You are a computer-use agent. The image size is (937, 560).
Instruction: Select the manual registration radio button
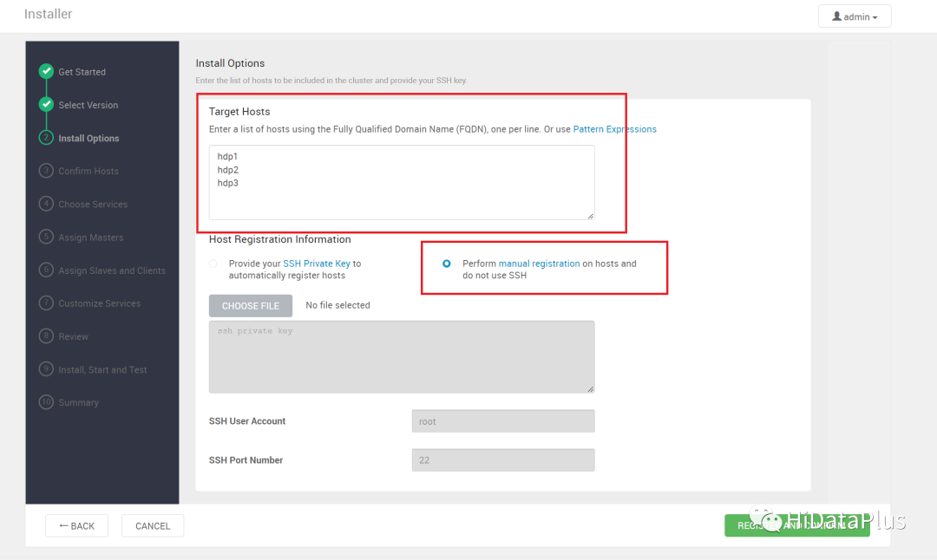click(x=447, y=264)
